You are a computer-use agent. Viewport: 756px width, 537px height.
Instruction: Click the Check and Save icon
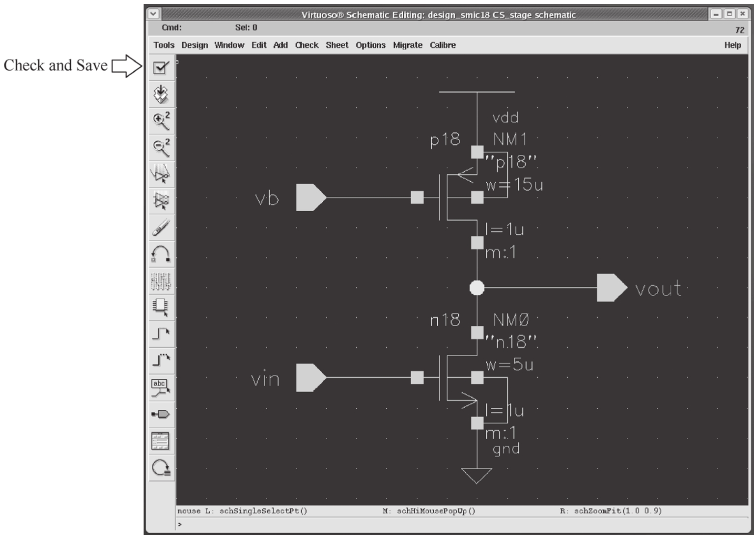[x=161, y=67]
